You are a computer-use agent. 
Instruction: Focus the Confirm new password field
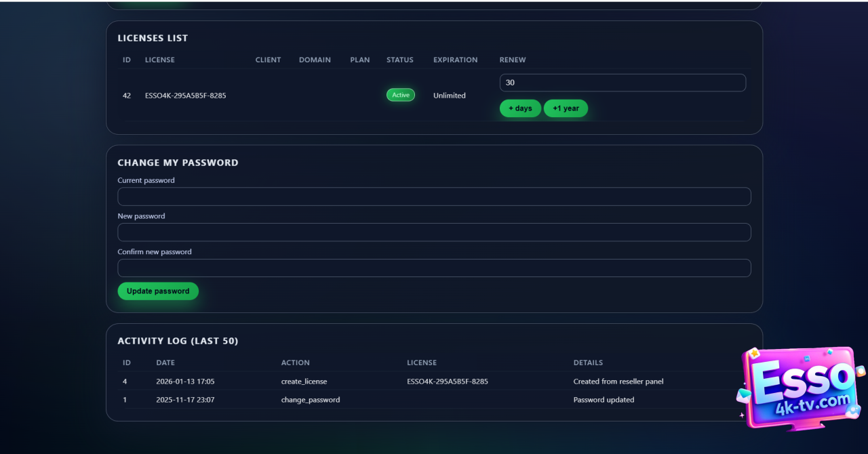click(x=434, y=268)
